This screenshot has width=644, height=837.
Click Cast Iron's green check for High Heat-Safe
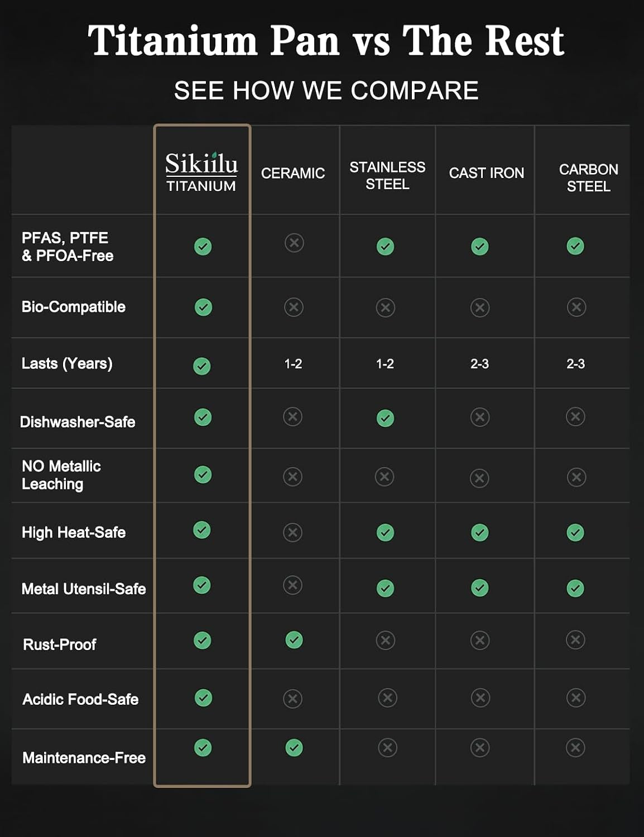(x=480, y=532)
